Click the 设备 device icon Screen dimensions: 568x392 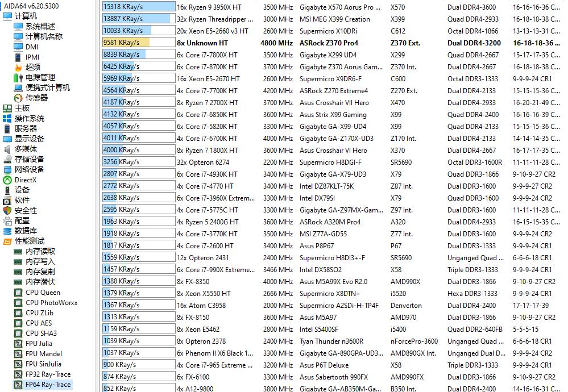coord(7,190)
